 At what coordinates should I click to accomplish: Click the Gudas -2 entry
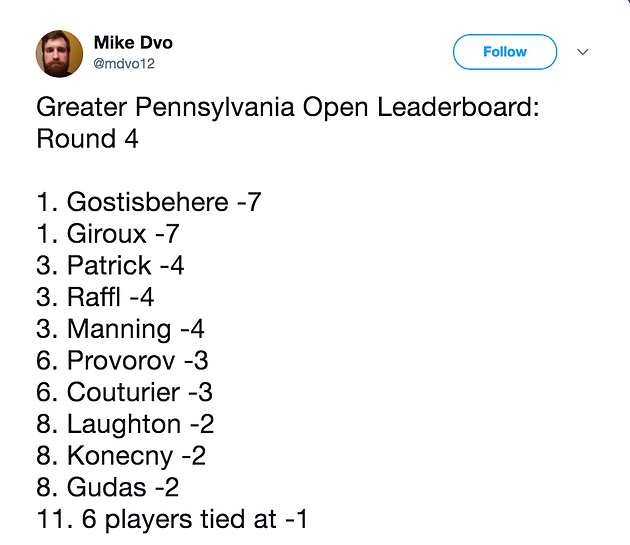[x=107, y=488]
